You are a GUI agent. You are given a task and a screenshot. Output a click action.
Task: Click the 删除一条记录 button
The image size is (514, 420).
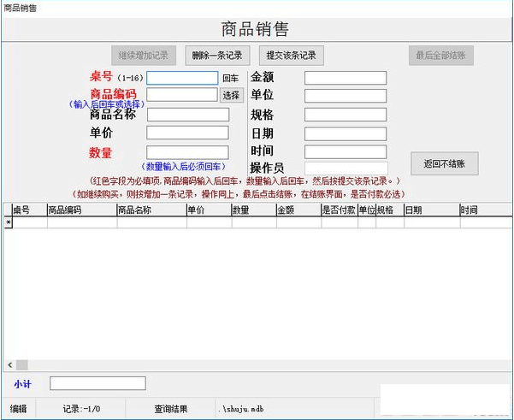[217, 56]
